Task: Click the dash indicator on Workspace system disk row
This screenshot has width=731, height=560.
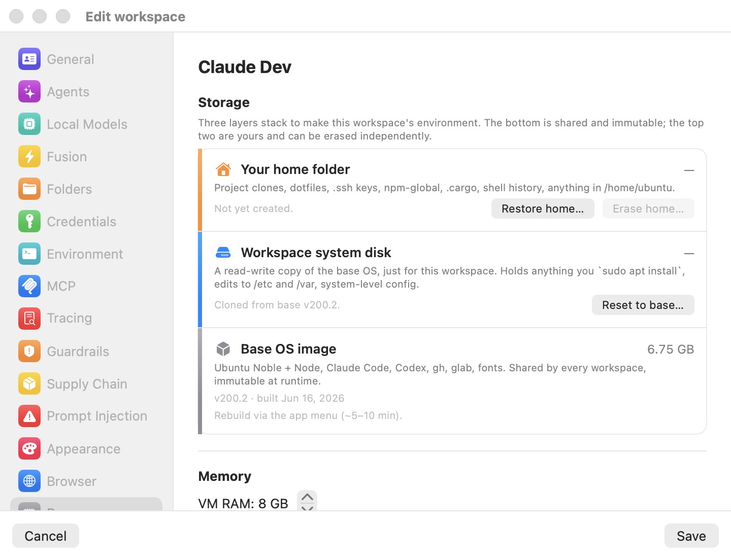Action: [x=689, y=253]
